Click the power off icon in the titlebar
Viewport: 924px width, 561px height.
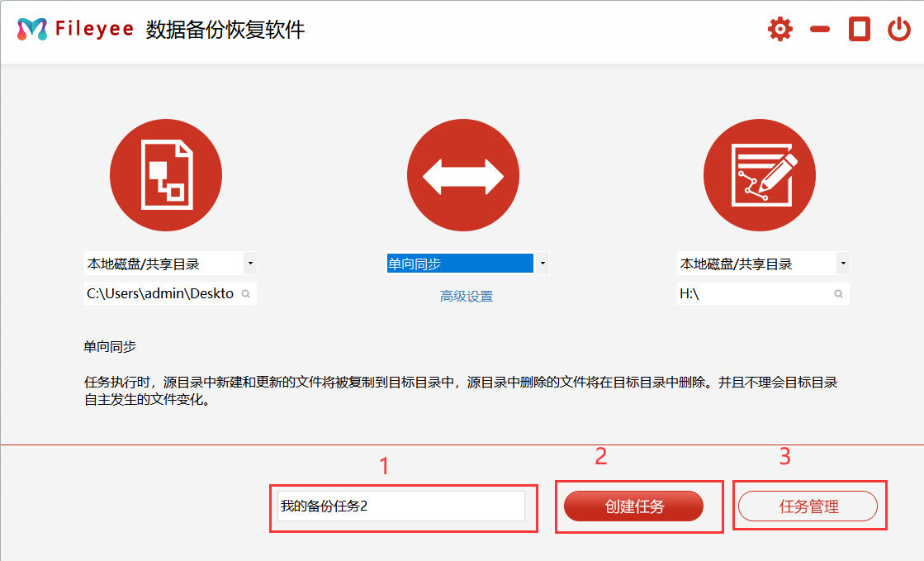(x=898, y=29)
